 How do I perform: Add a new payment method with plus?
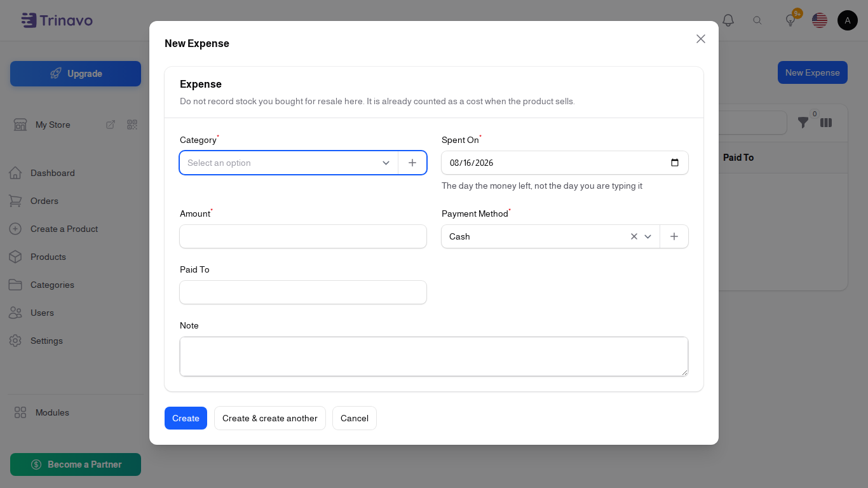click(x=674, y=236)
